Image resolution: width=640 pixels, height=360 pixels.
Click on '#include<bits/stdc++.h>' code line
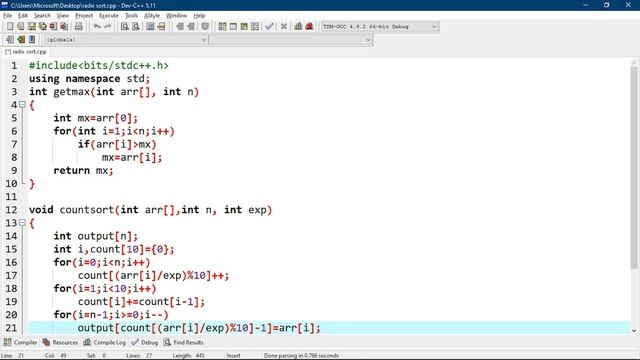coord(98,65)
